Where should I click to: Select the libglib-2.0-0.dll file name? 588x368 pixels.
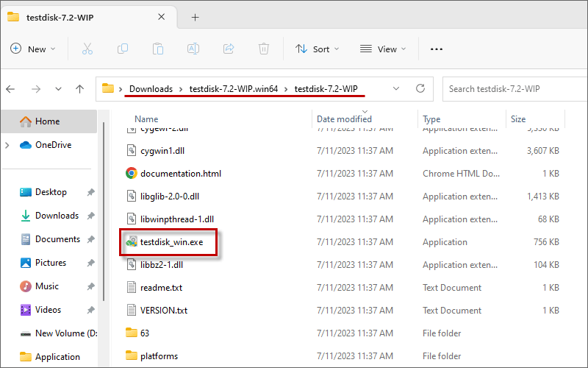pyautogui.click(x=170, y=197)
